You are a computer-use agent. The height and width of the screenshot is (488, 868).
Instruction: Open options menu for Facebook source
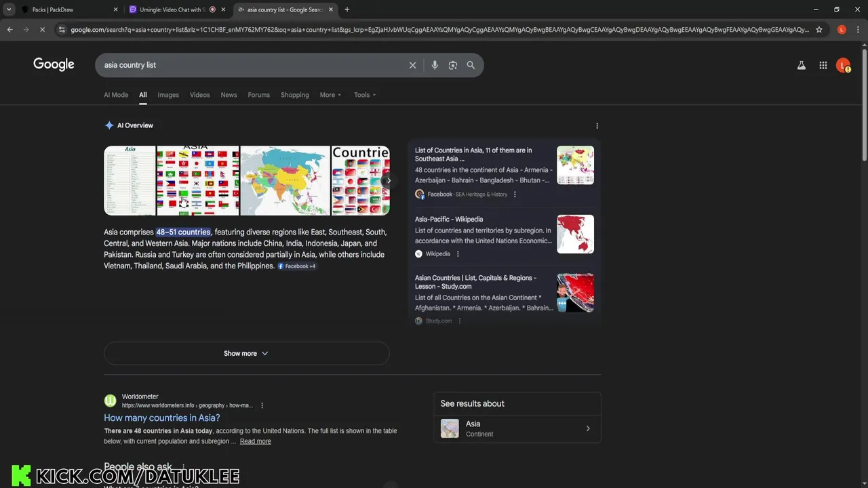pos(515,195)
